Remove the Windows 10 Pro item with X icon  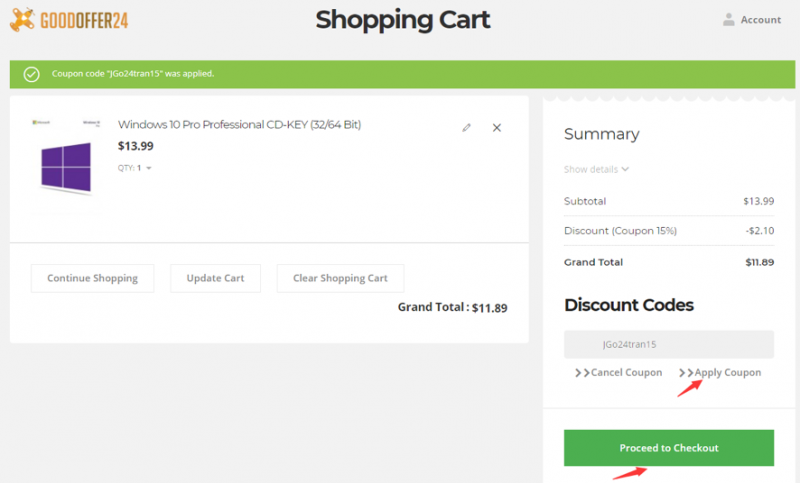497,128
